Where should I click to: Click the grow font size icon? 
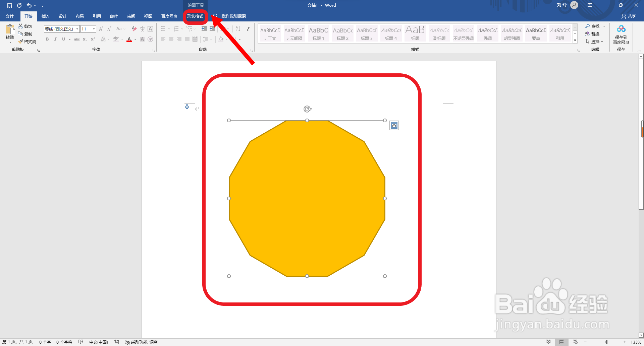click(101, 29)
